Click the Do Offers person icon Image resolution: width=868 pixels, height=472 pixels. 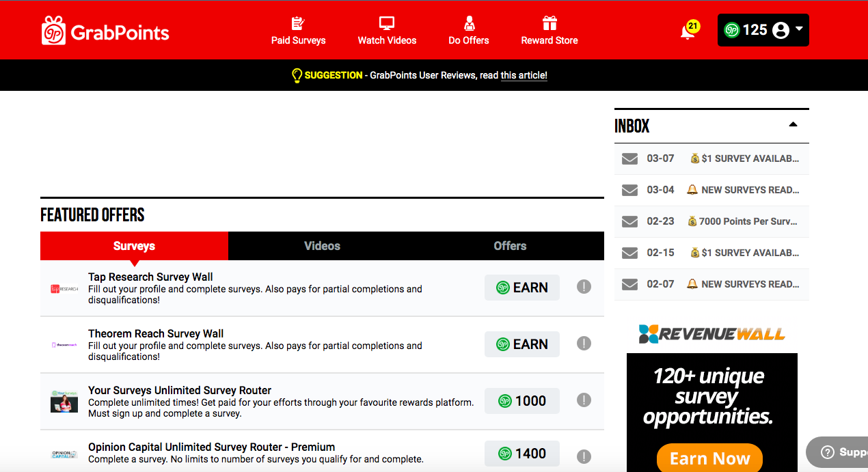[x=469, y=23]
